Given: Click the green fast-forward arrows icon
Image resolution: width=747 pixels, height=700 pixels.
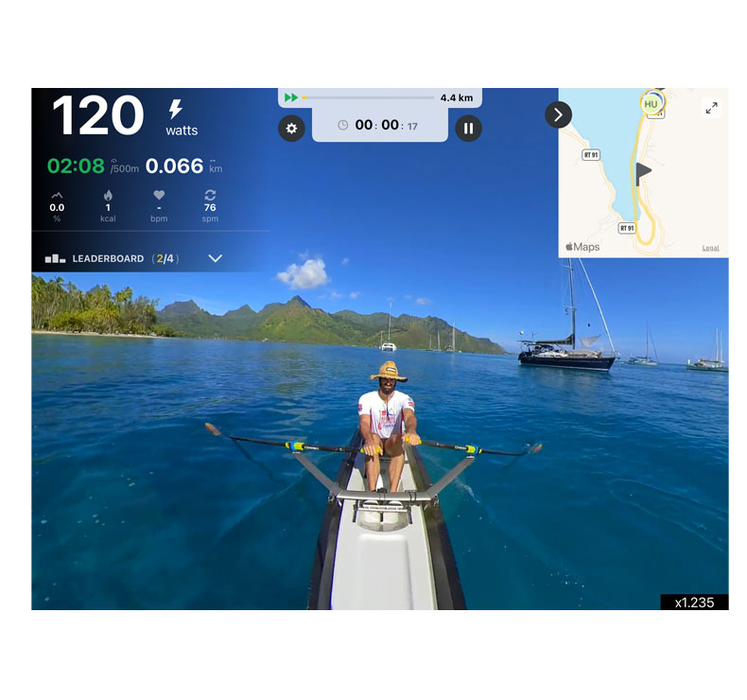Looking at the screenshot, I should (x=291, y=97).
